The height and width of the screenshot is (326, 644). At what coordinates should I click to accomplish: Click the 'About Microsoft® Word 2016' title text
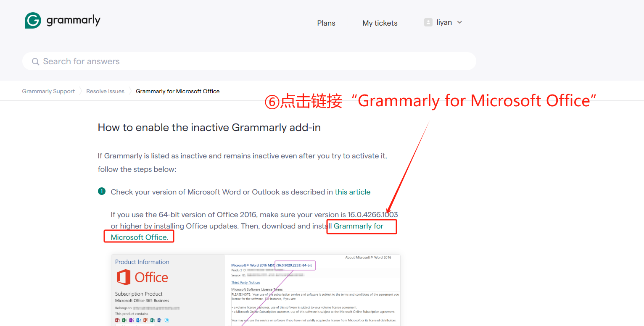(x=368, y=258)
